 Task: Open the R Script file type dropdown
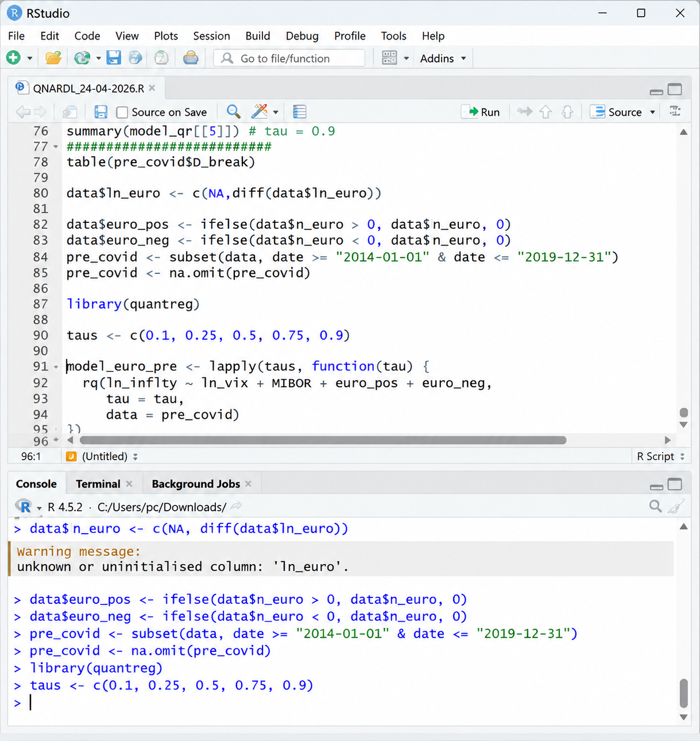click(660, 456)
